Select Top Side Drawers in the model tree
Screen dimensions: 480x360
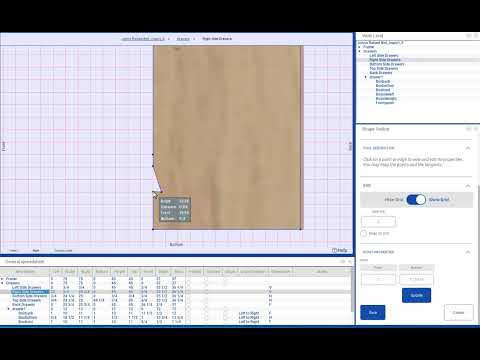[384, 68]
